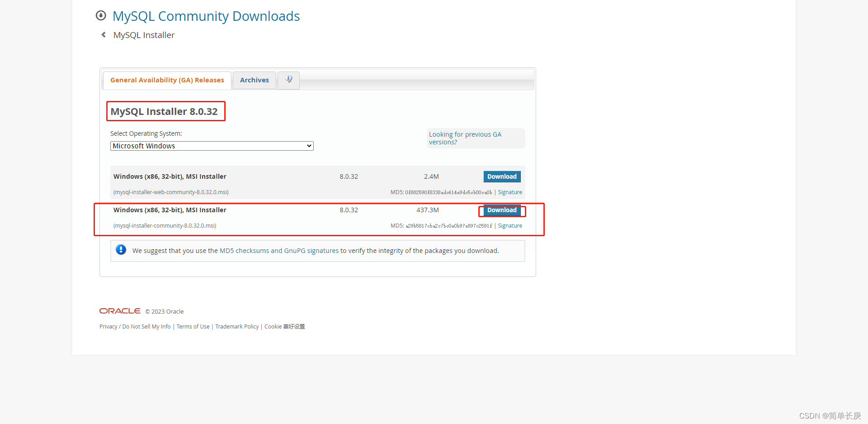This screenshot has width=868, height=424.
Task: Open MySQL Community Downloads heading link
Action: coord(206,16)
